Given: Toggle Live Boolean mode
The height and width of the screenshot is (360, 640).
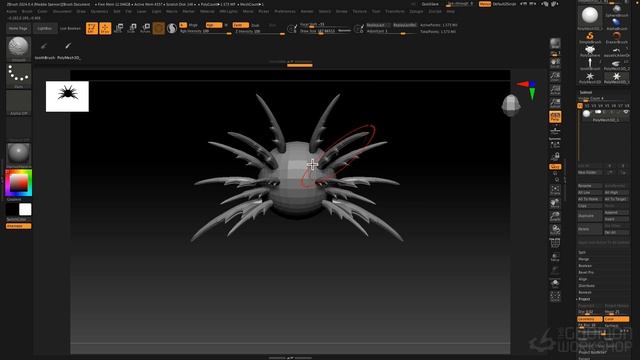Looking at the screenshot, I should point(70,29).
